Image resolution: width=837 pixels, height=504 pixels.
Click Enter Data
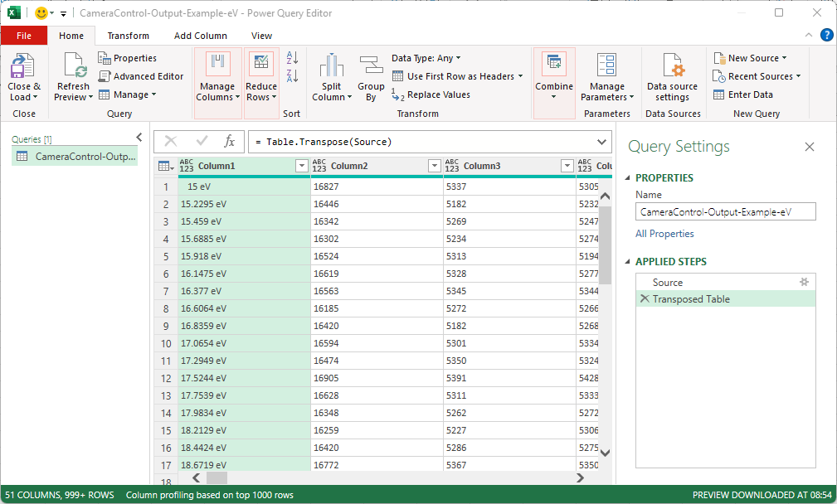[743, 94]
